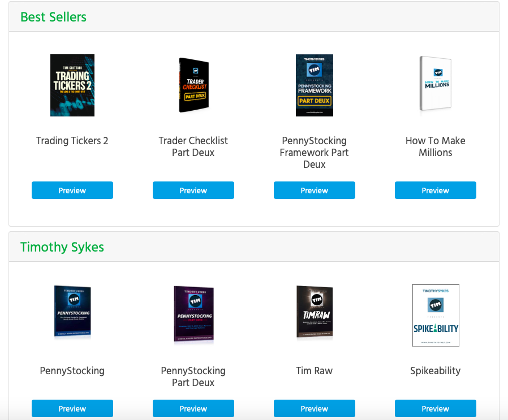Preview the Trading Tickers 2 product

(x=72, y=190)
